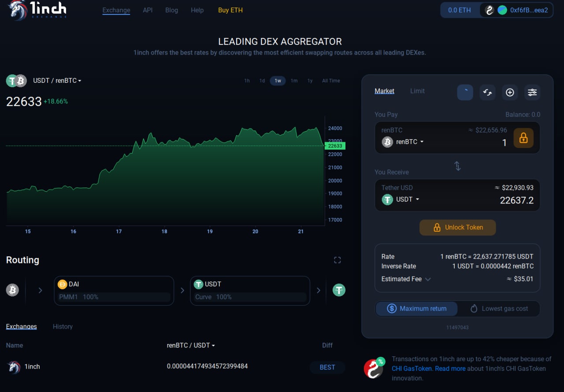The height and width of the screenshot is (392, 564).
Task: Click the BEST badge in 1inch row
Action: (x=327, y=367)
